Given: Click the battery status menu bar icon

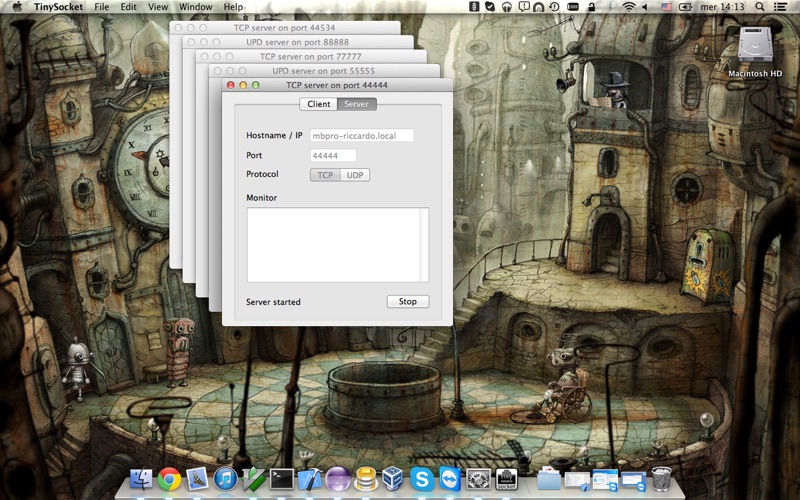Looking at the screenshot, I should (685, 7).
